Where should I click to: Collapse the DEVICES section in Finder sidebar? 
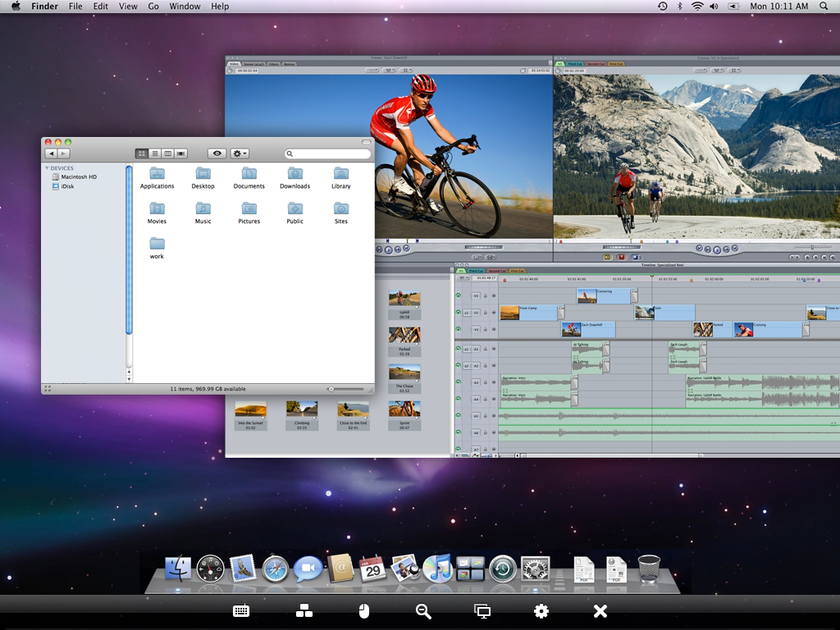[47, 168]
